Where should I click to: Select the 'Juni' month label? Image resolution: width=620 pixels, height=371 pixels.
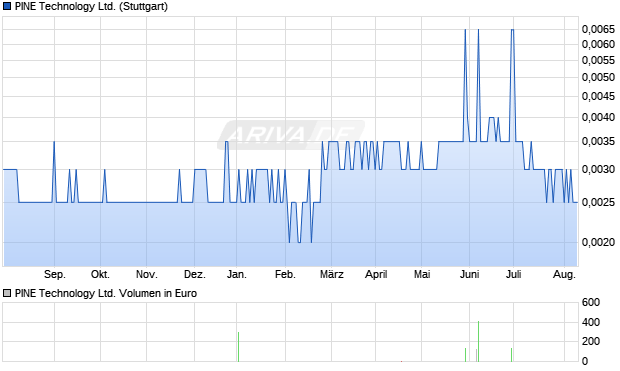click(470, 274)
